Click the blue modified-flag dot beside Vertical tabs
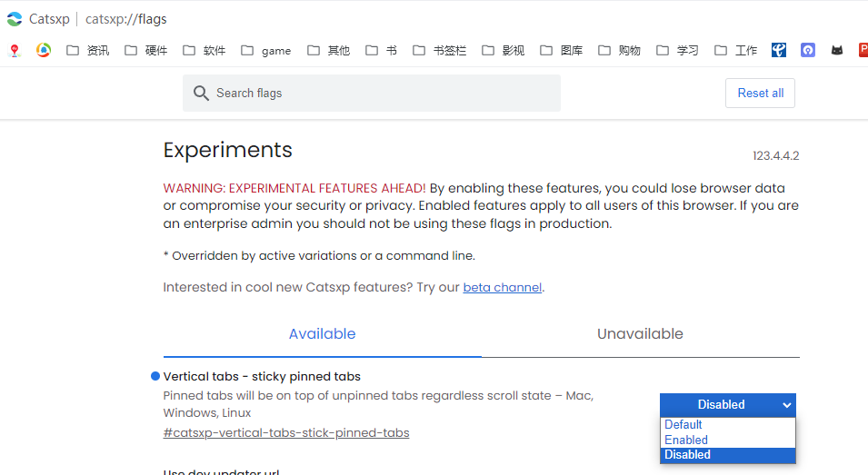The image size is (868, 475). click(155, 376)
